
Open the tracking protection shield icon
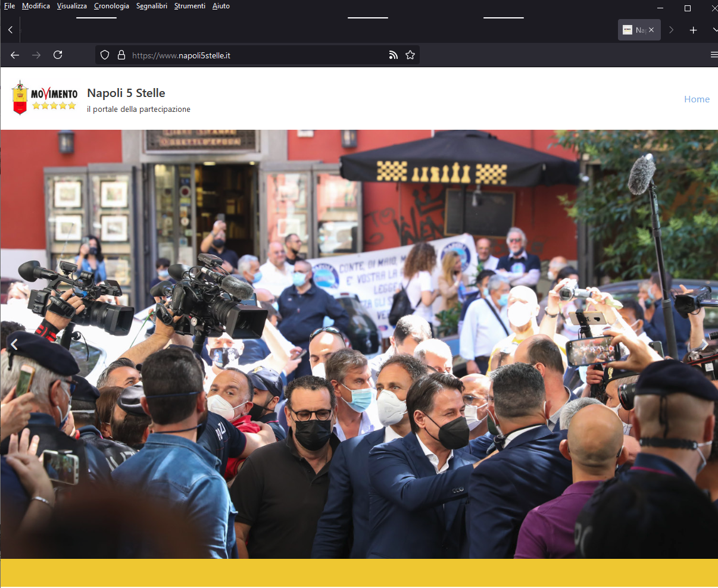(x=105, y=55)
